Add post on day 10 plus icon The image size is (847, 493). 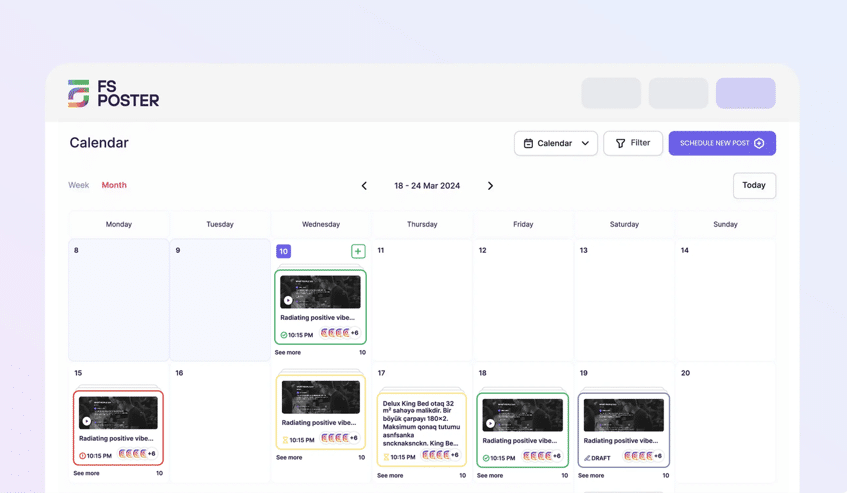[x=358, y=251]
